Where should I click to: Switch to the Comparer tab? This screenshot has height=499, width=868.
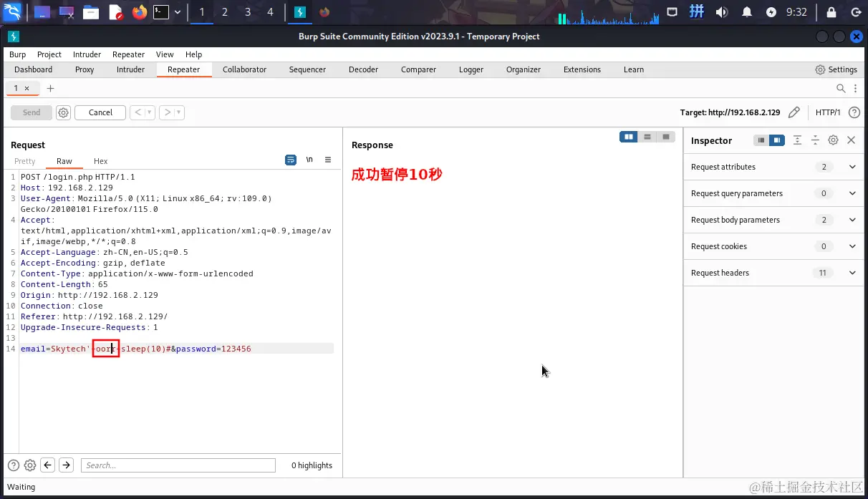pos(418,69)
